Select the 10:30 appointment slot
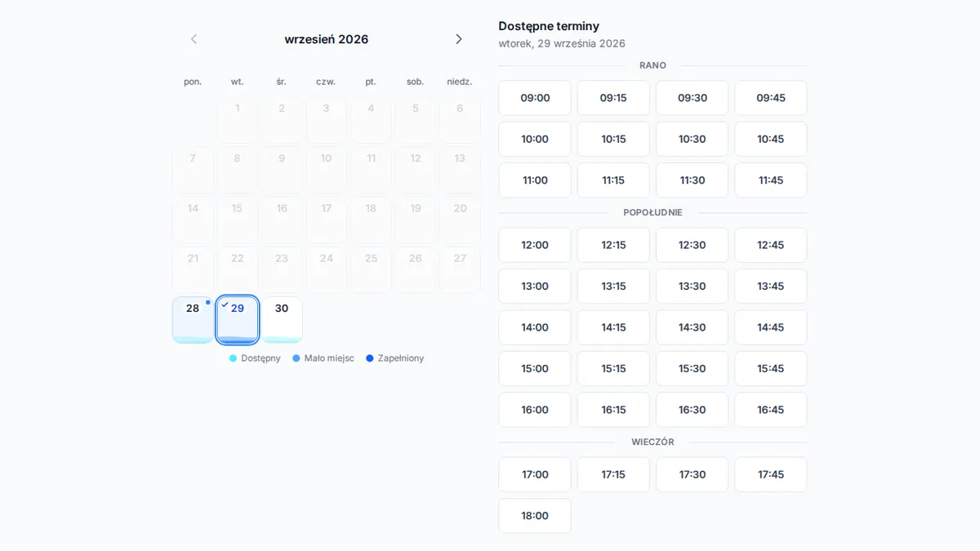The width and height of the screenshot is (980, 551). [692, 139]
